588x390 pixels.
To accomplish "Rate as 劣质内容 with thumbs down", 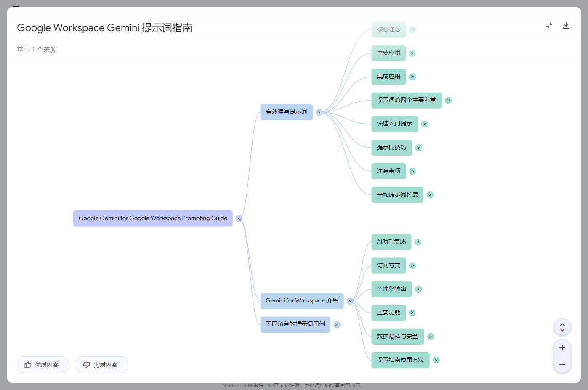I will 102,365.
